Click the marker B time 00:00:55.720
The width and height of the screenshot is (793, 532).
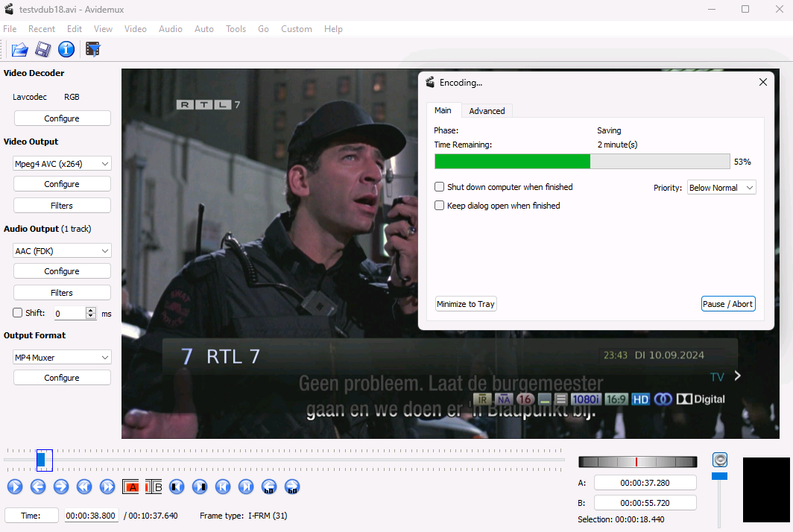(645, 503)
